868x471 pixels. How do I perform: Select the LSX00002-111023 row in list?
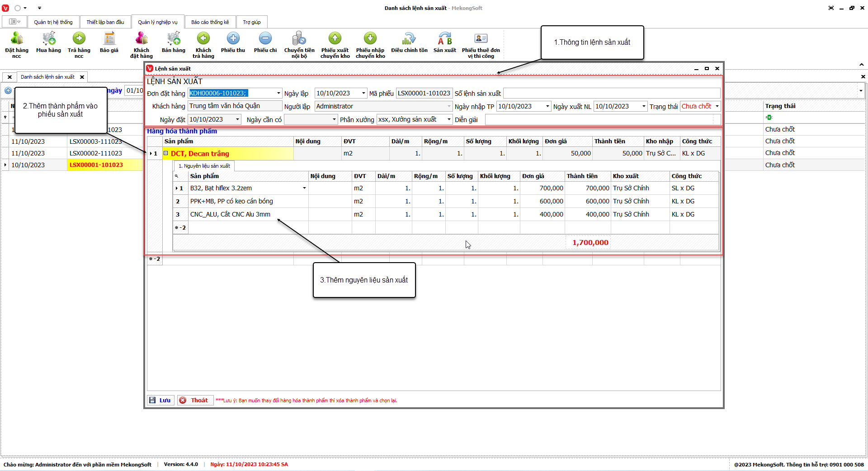(x=96, y=153)
